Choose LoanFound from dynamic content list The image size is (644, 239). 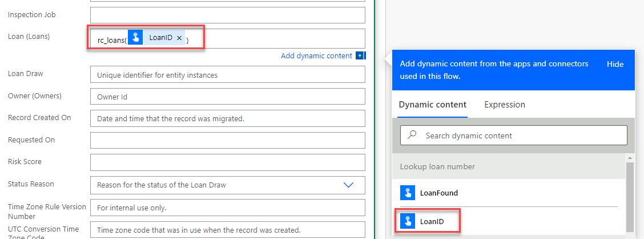point(438,193)
